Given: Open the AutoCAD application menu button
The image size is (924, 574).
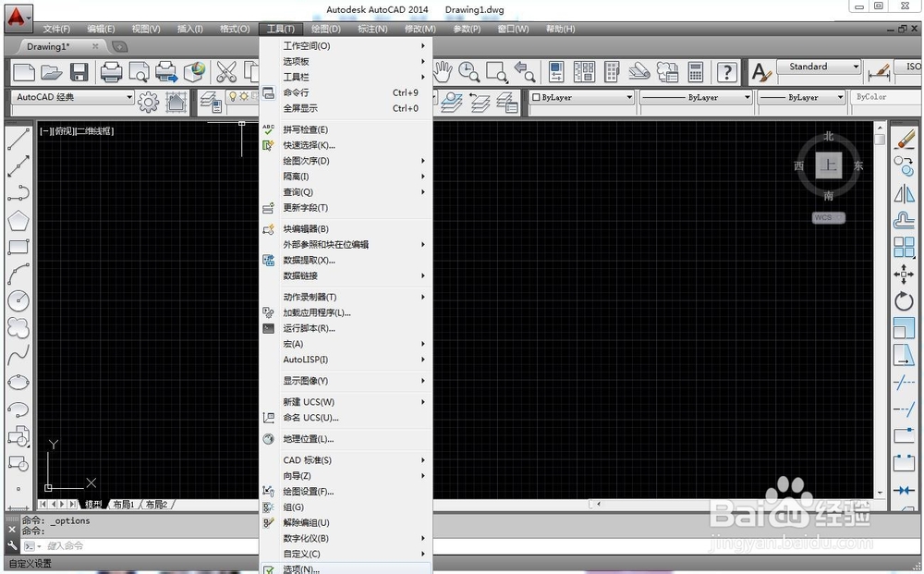Looking at the screenshot, I should tap(18, 17).
